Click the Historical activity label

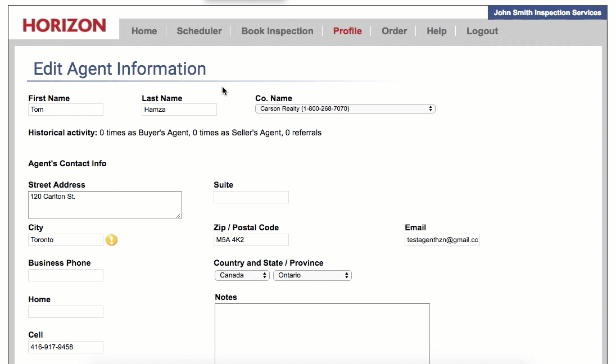[x=62, y=133]
